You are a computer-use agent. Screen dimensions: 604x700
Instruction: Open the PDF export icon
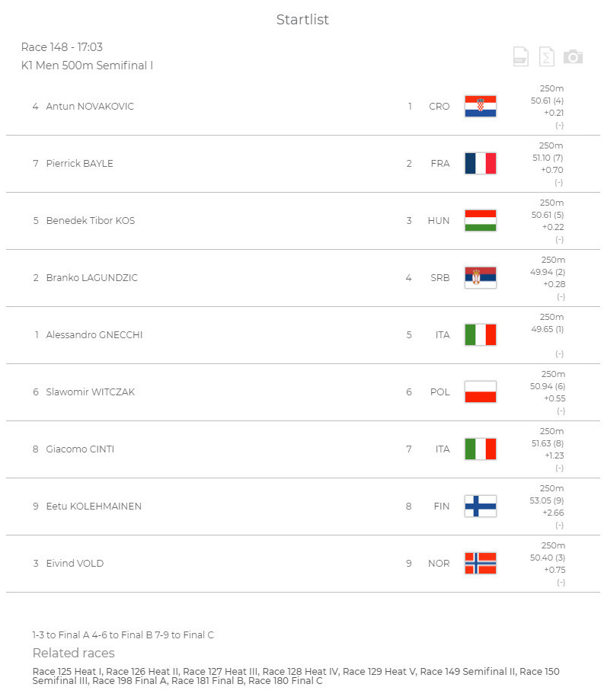point(520,56)
